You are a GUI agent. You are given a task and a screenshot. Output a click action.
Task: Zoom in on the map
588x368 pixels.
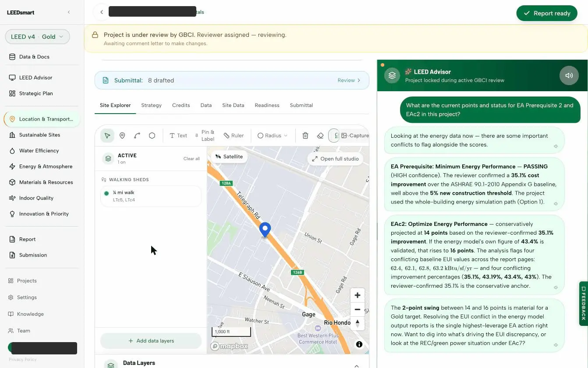358,295
